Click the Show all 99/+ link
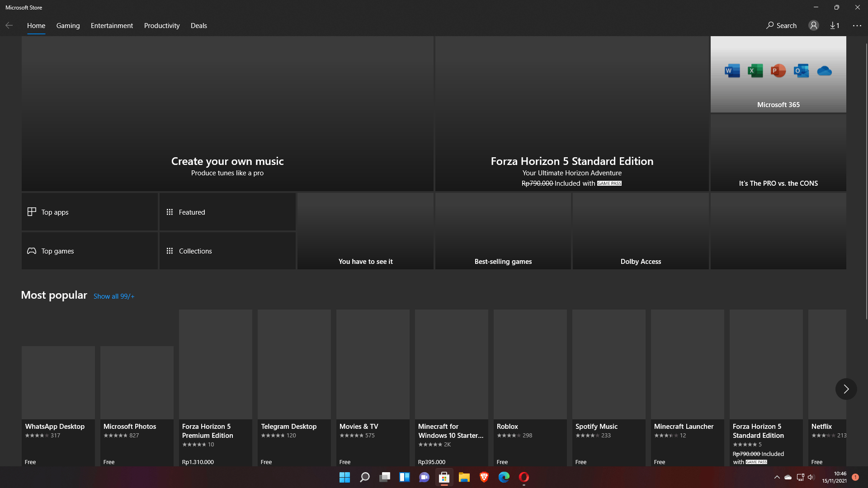 [114, 296]
